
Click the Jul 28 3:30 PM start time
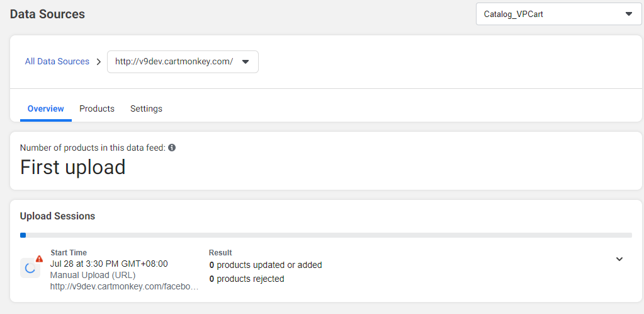pos(109,264)
